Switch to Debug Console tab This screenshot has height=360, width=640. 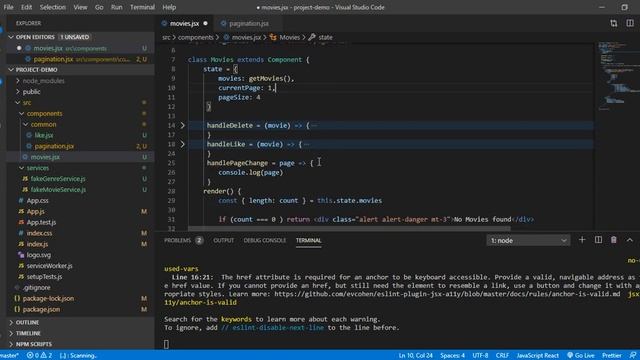pos(265,240)
